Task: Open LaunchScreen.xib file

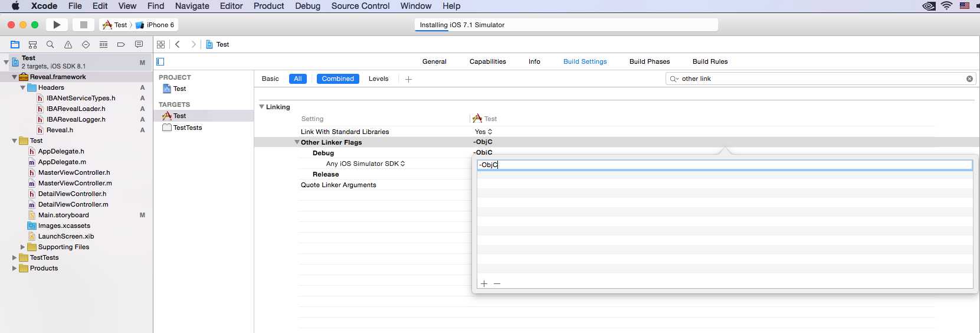Action: [x=65, y=236]
